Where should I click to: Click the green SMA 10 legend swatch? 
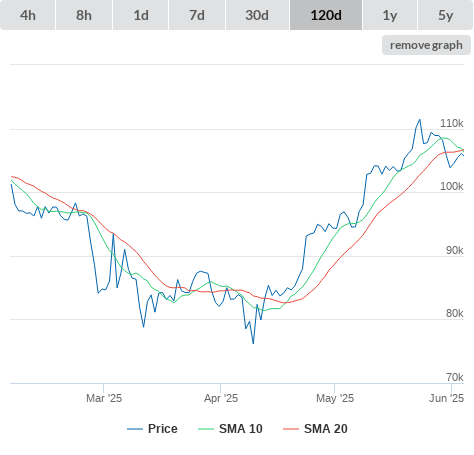(206, 429)
